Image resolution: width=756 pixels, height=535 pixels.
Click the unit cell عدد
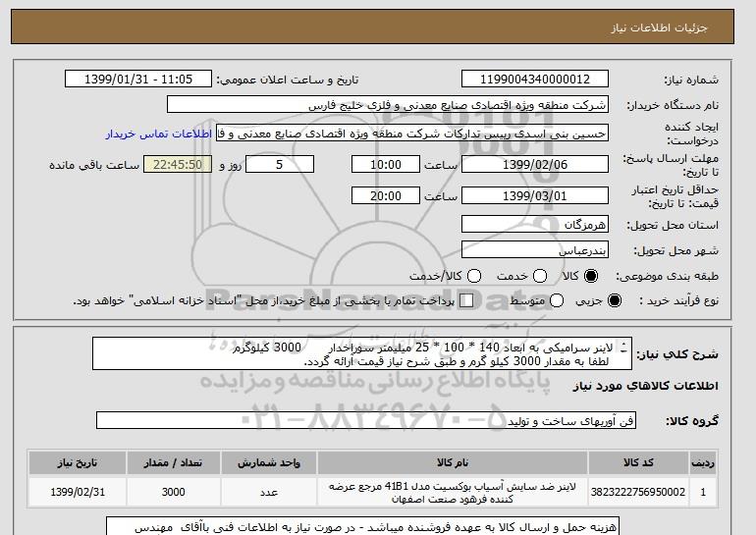tap(269, 492)
